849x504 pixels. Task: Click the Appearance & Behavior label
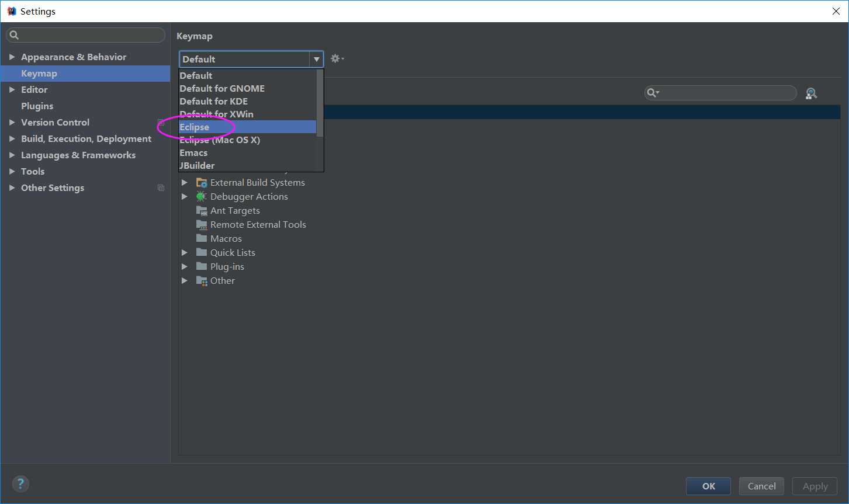74,57
